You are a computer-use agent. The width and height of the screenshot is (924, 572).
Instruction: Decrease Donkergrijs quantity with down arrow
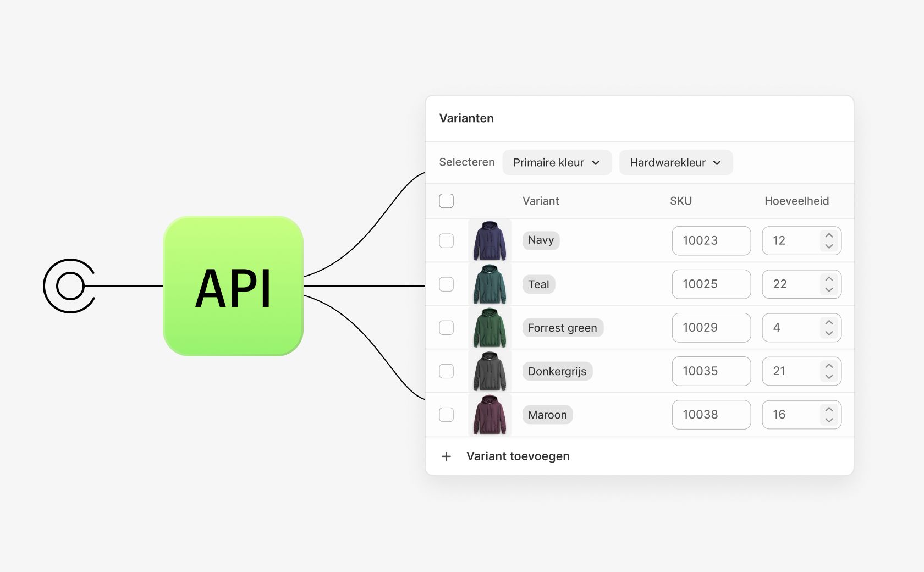coord(829,376)
